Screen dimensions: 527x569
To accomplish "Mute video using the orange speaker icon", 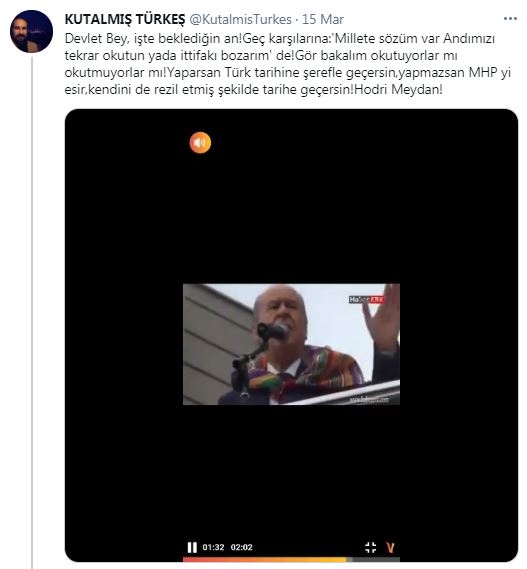I will pos(200,143).
